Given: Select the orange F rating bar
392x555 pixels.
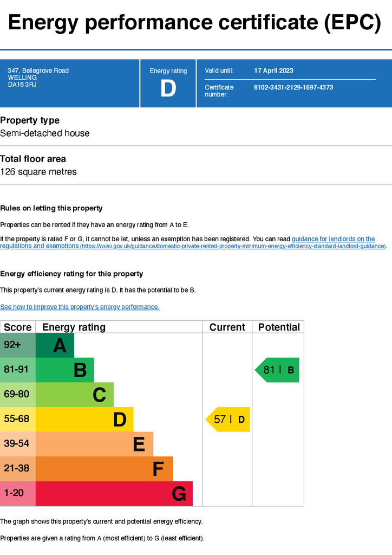Looking at the screenshot, I should [104, 469].
